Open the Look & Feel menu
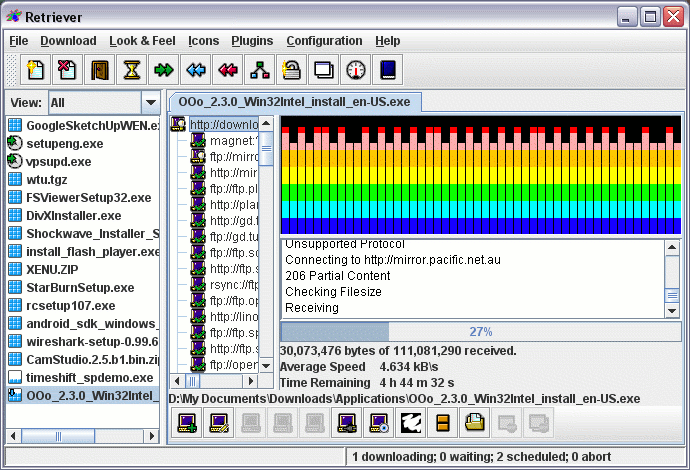The width and height of the screenshot is (690, 470). click(x=142, y=41)
